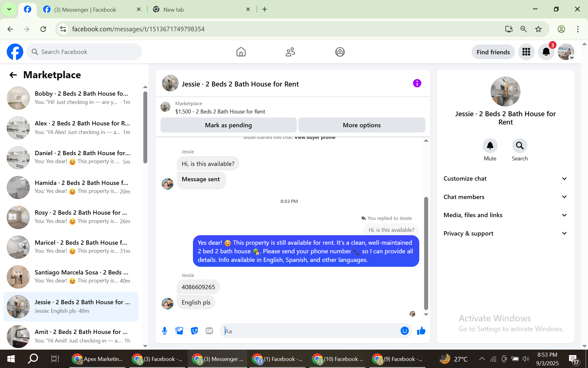Image resolution: width=588 pixels, height=368 pixels.
Task: Send a thumbs-up like
Action: [x=421, y=331]
